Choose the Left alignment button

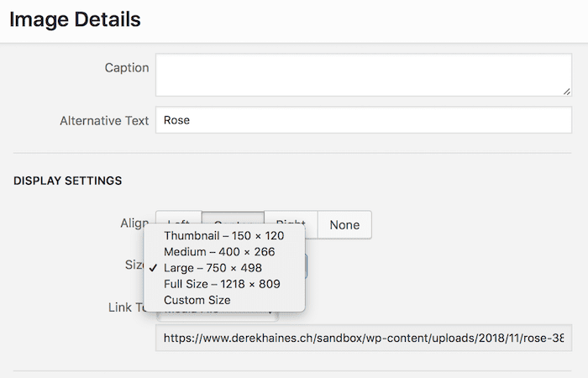(x=178, y=217)
